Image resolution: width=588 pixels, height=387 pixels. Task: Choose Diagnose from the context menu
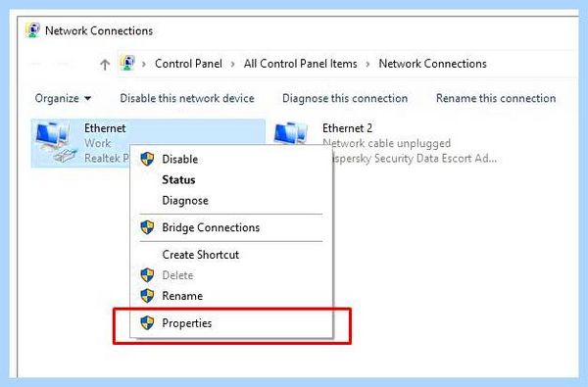click(x=231, y=200)
